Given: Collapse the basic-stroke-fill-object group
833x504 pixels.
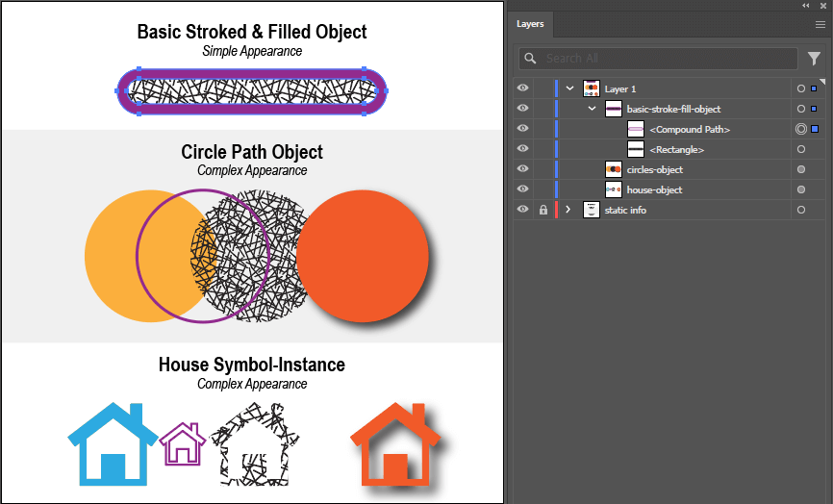Looking at the screenshot, I should point(593,109).
